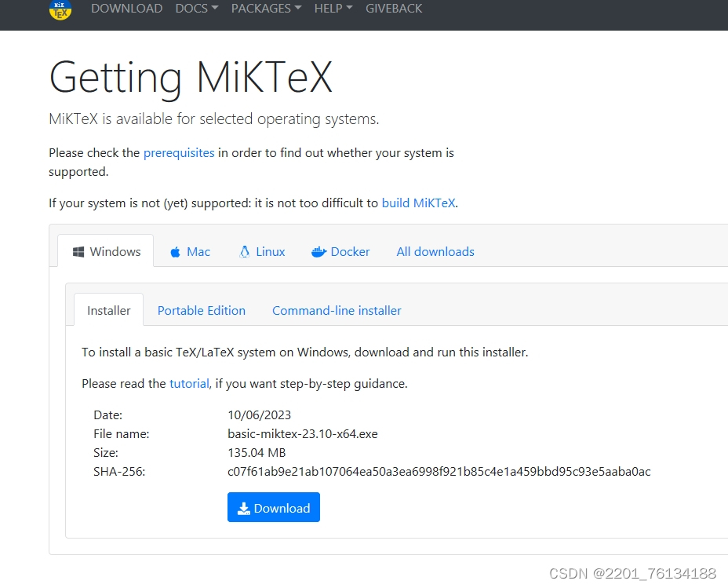Image resolution: width=728 pixels, height=588 pixels.
Task: Open the Command-line installer sub-tab
Action: pos(337,310)
